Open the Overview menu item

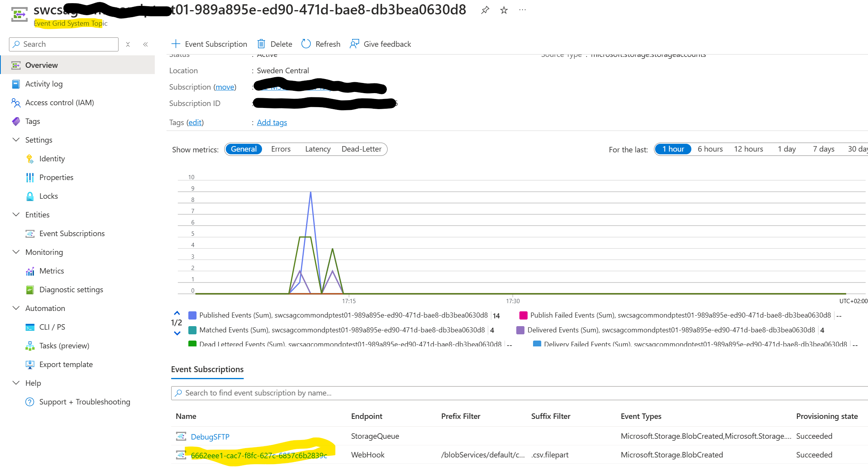point(78,65)
